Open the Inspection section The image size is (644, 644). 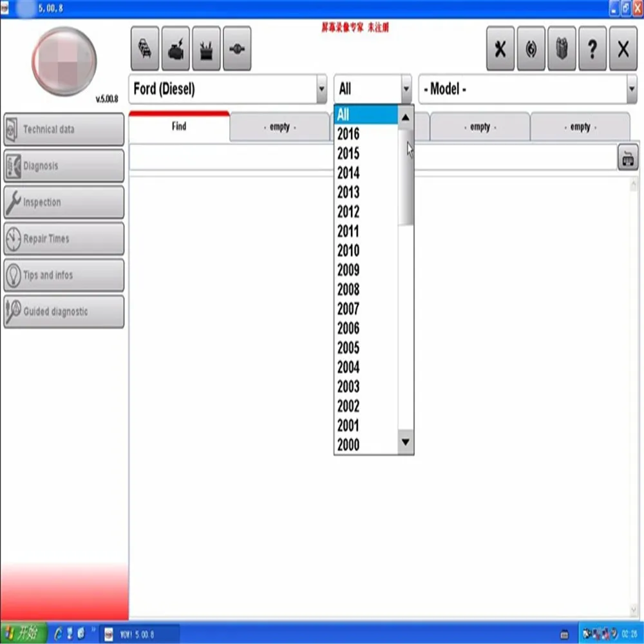(64, 202)
